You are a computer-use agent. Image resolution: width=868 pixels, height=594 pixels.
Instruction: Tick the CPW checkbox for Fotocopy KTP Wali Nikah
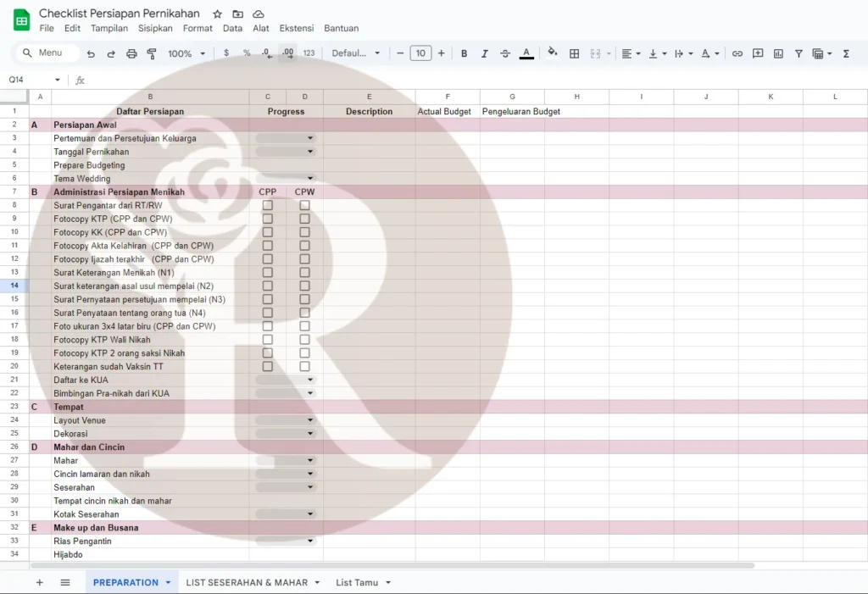[304, 340]
